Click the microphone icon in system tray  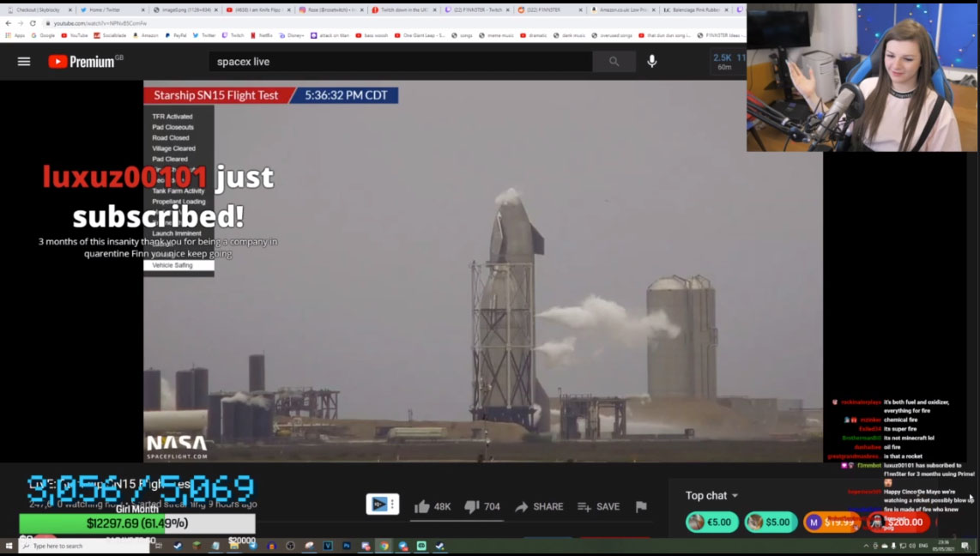pos(893,546)
